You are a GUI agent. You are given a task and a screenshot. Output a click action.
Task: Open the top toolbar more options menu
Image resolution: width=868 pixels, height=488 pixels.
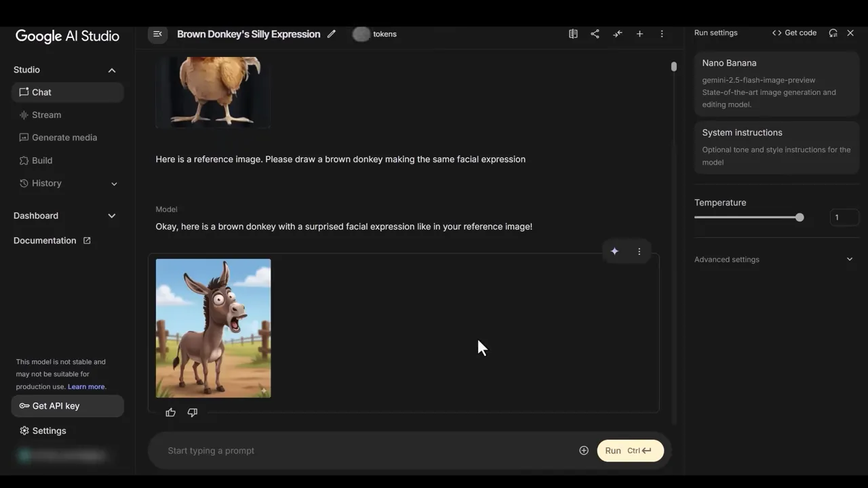tap(662, 34)
